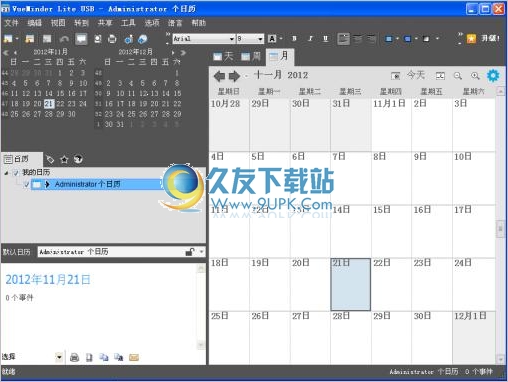Click the print preview icon in main toolbar
This screenshot has height=382, width=508.
click(x=97, y=39)
